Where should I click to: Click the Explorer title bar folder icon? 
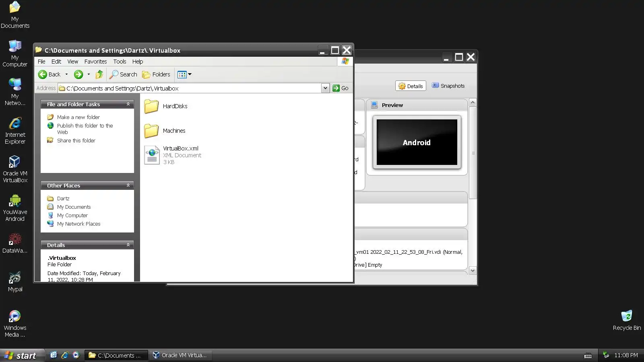point(39,50)
